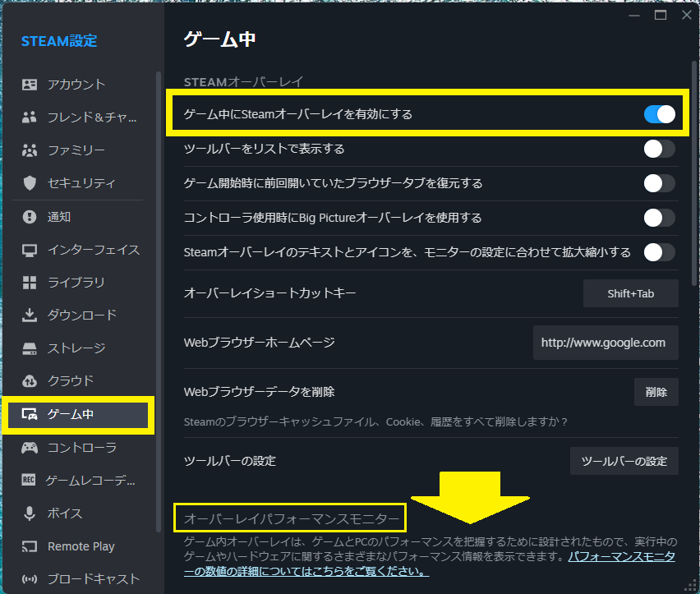The height and width of the screenshot is (594, 700).
Task: Click the ゲーム中 overlay icon in the sidebar
Action: tap(30, 415)
